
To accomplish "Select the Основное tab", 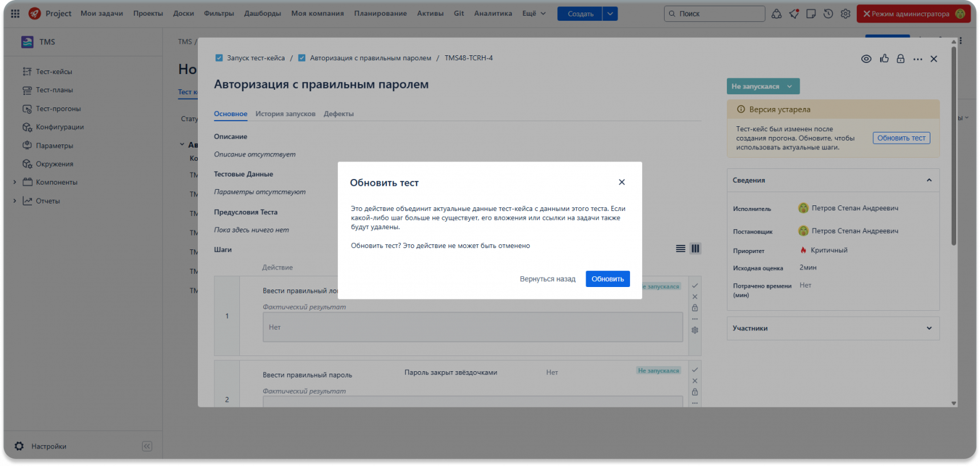I will (x=231, y=114).
